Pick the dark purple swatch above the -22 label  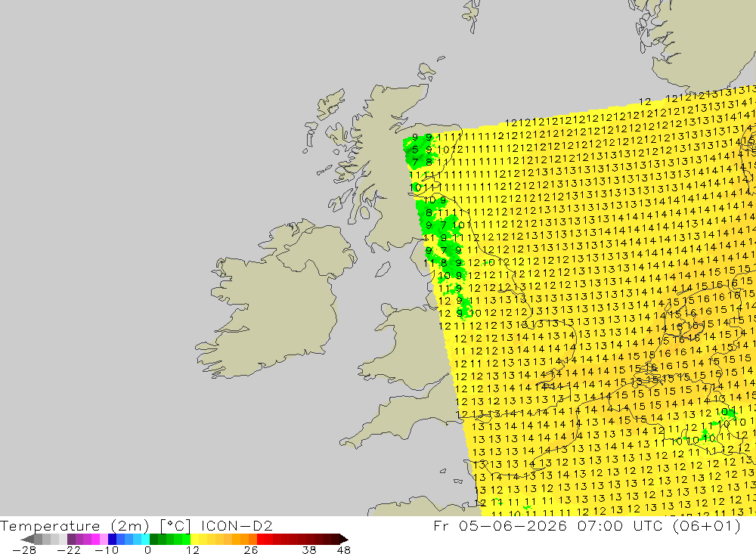(71, 539)
